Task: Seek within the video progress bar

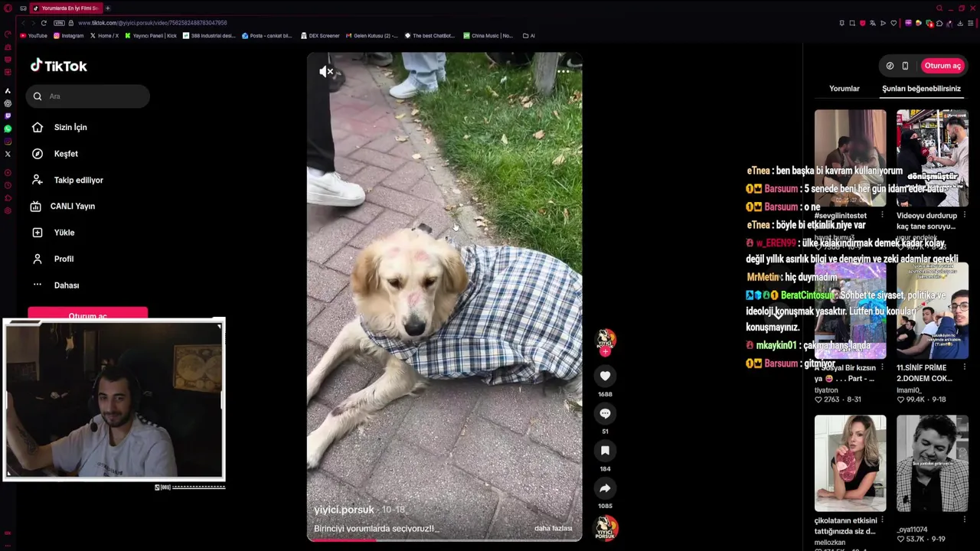Action: [x=444, y=540]
